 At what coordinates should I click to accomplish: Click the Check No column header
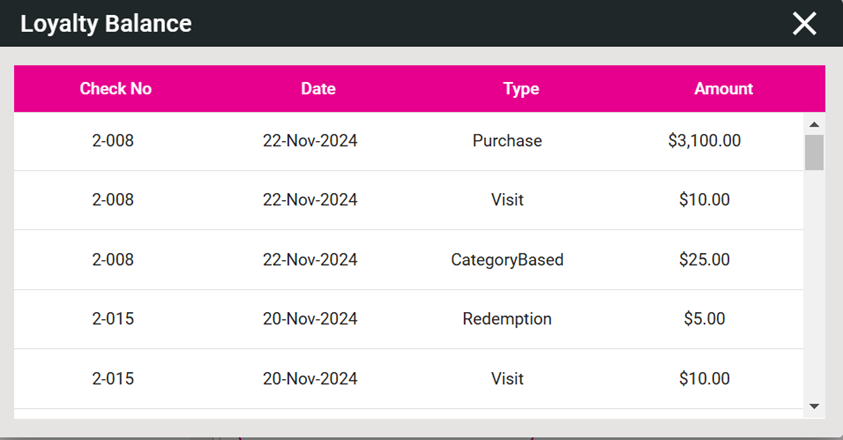coord(116,89)
